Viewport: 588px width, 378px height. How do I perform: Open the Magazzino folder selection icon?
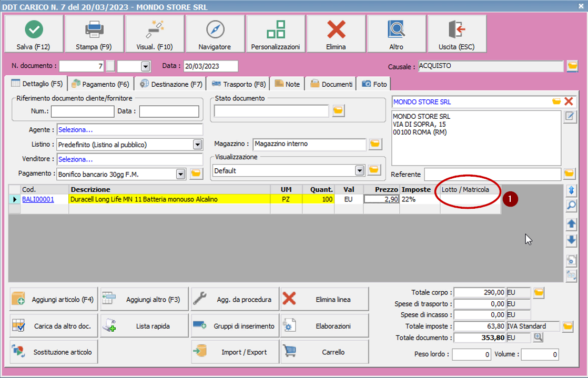point(376,144)
